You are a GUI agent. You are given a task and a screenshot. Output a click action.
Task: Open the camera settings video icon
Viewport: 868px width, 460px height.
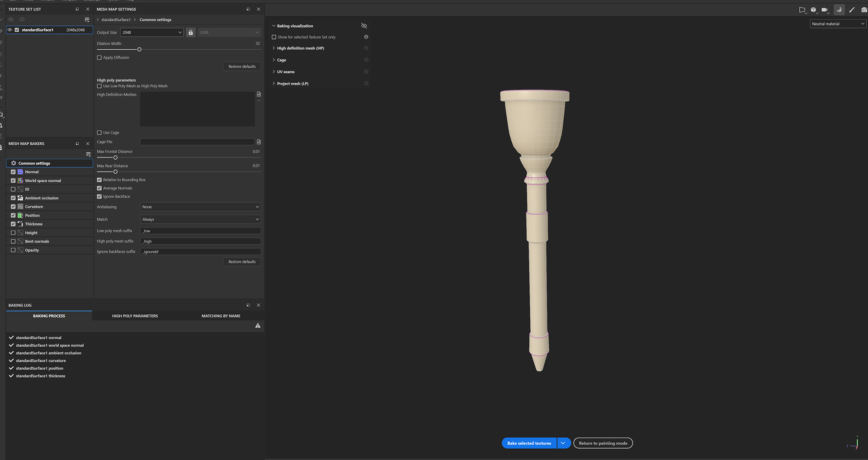tap(825, 9)
